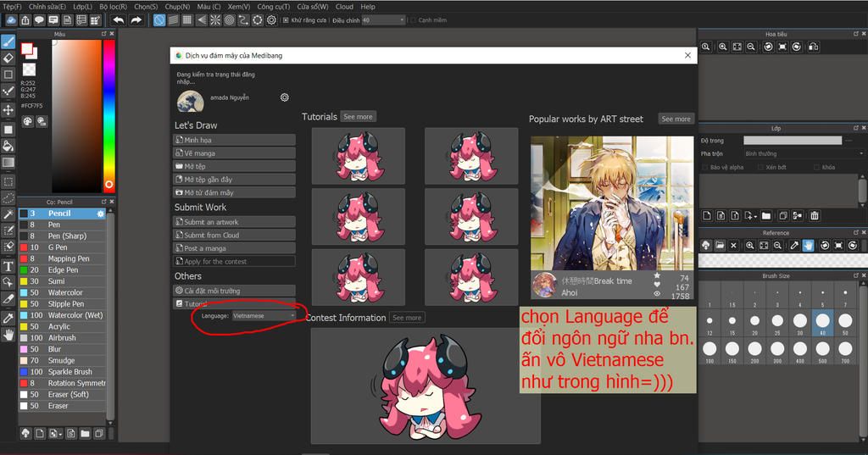Toggle Khử răng cưa anti-aliasing checkbox
The image size is (868, 455).
pyautogui.click(x=286, y=20)
